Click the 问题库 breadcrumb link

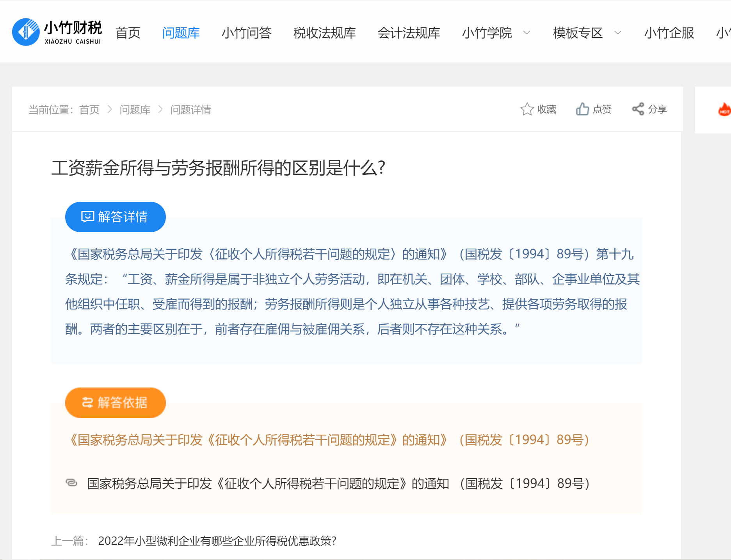(135, 110)
